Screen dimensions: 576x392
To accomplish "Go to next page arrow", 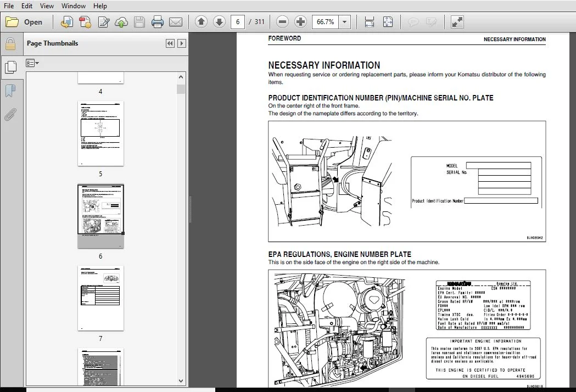I will [219, 22].
